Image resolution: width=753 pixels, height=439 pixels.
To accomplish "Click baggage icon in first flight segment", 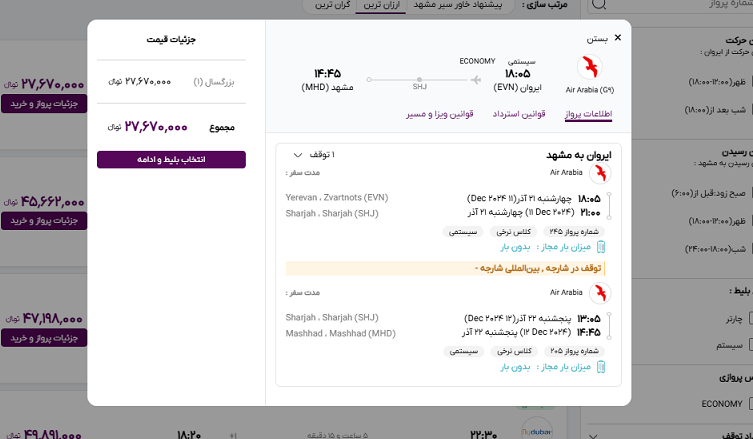I will [600, 247].
